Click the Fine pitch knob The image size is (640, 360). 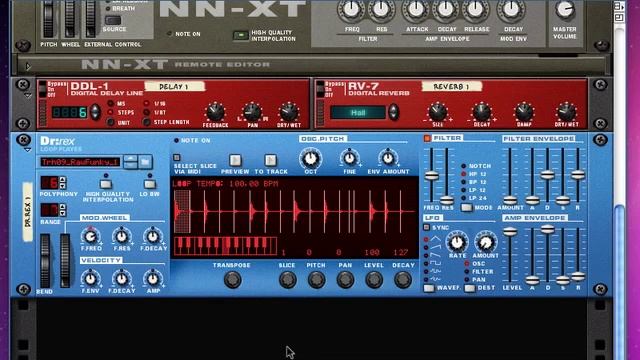349,158
